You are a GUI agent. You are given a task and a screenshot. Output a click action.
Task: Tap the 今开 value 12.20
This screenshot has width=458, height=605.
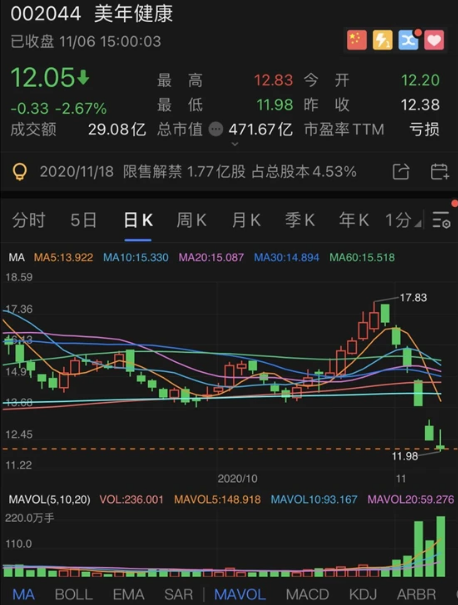[420, 80]
